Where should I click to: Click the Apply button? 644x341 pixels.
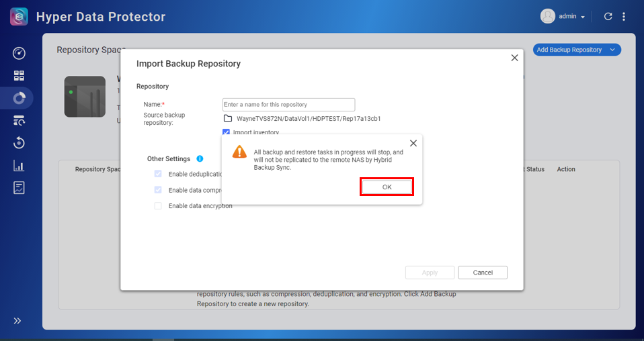430,273
